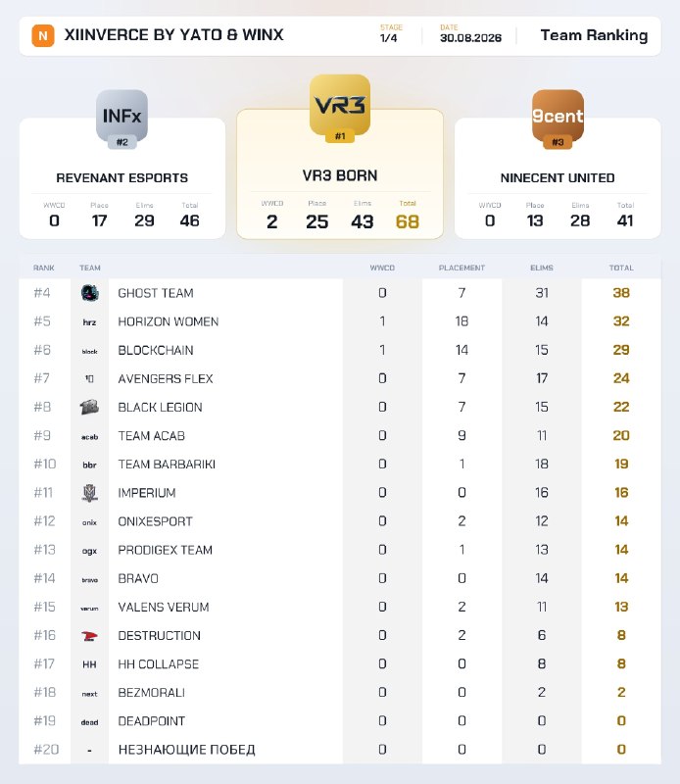Click the silver INFx team badge
Viewport: 680px width, 784px height.
[122, 116]
